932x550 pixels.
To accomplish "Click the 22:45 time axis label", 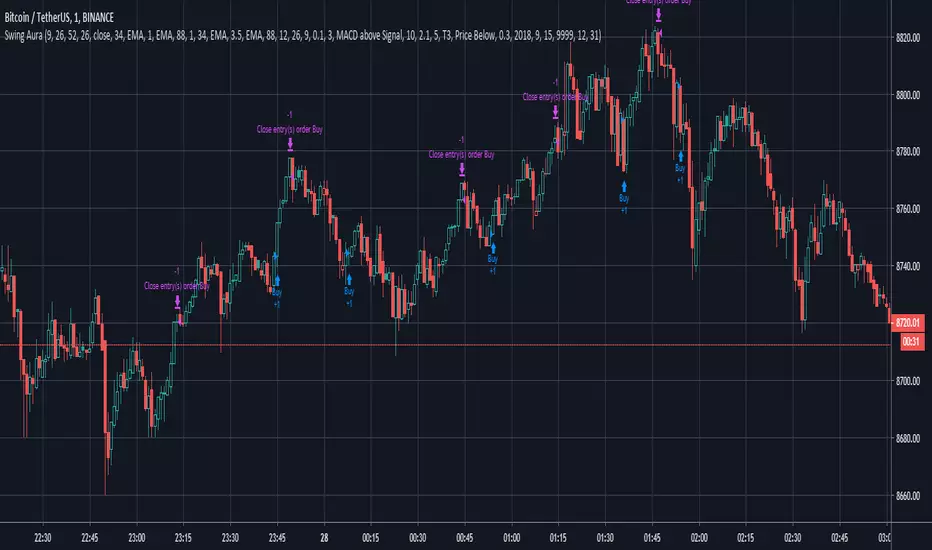I will [x=90, y=538].
